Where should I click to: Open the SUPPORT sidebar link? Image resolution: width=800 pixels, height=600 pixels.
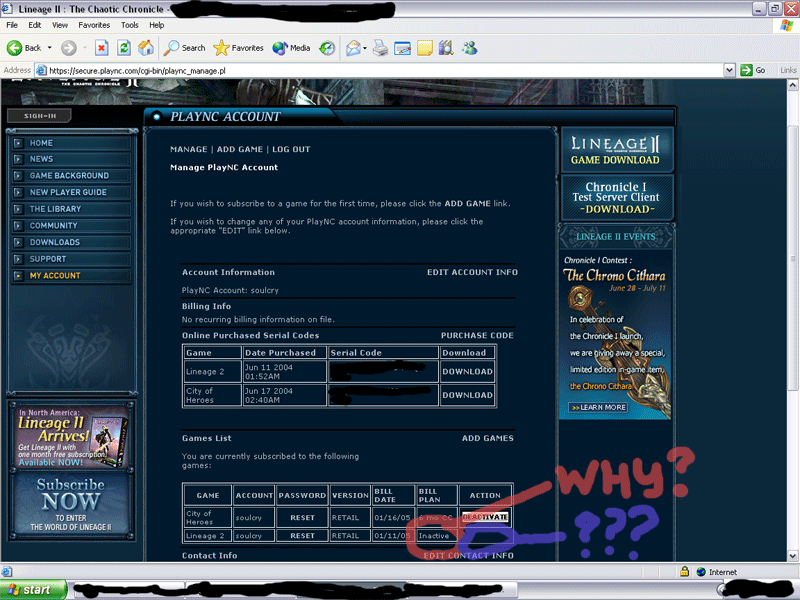(x=71, y=259)
